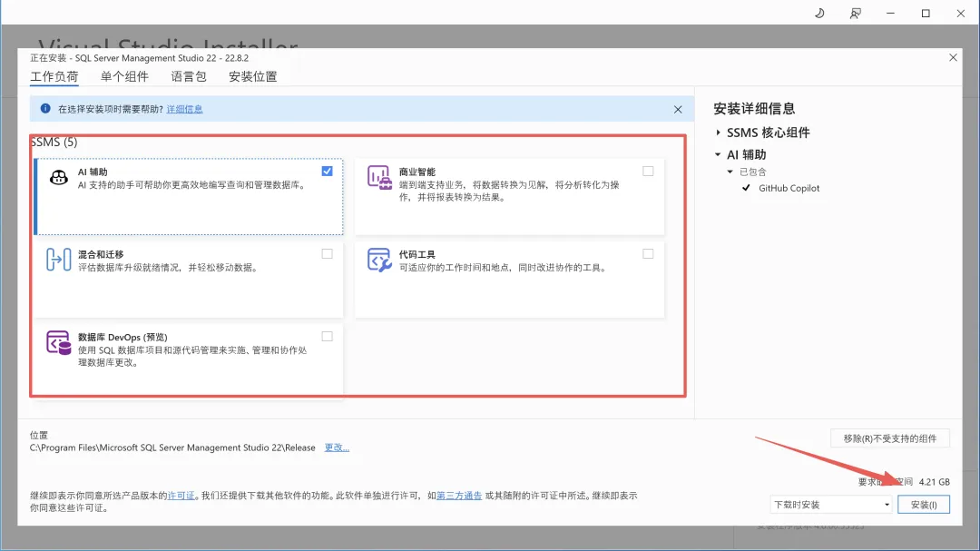Click the AI 辅助 workload robot icon

[59, 177]
